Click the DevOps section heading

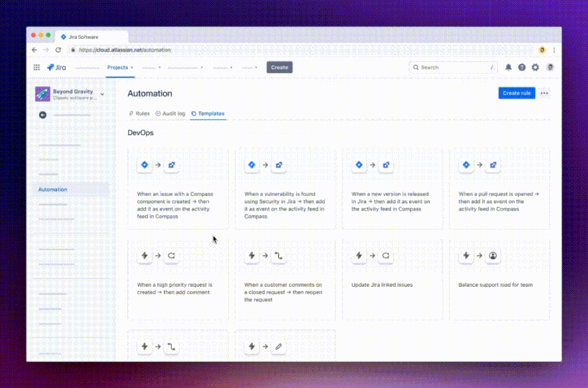tap(141, 133)
